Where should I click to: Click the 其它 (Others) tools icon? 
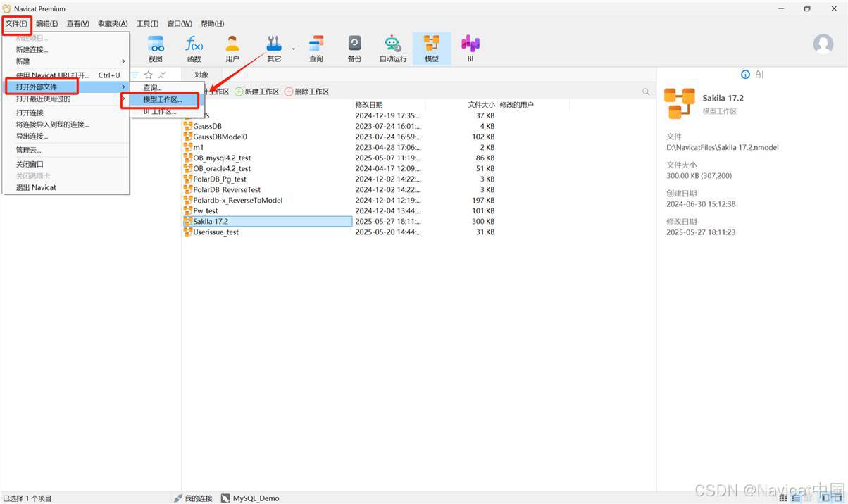pyautogui.click(x=274, y=49)
